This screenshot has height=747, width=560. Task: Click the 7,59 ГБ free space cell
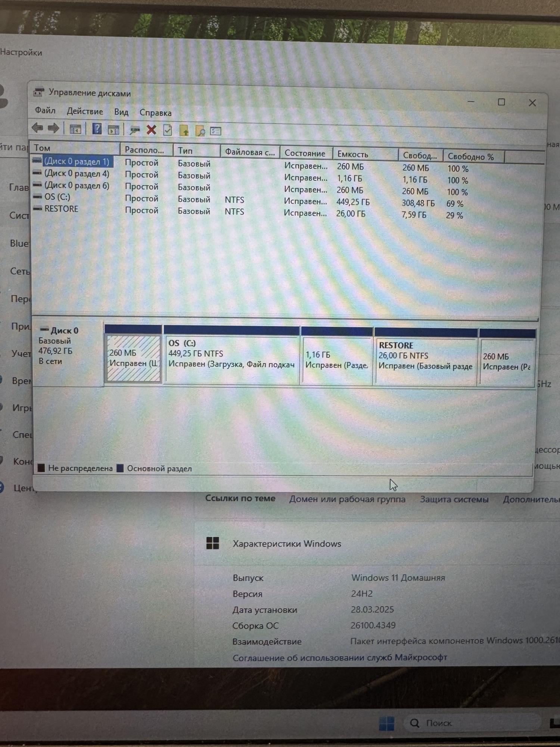pyautogui.click(x=414, y=215)
